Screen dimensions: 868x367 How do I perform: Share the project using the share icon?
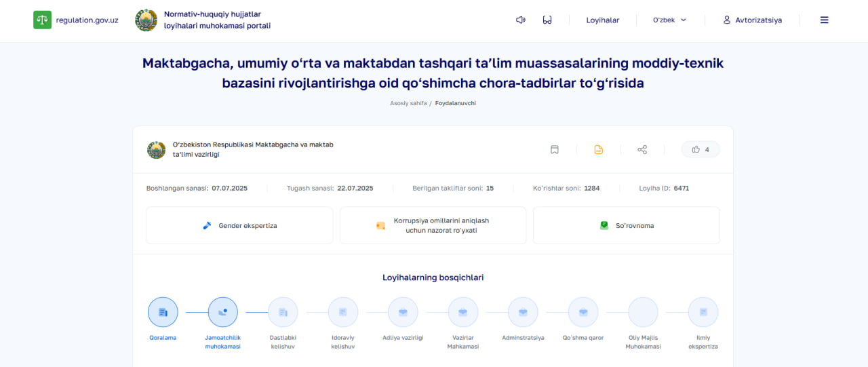[642, 150]
